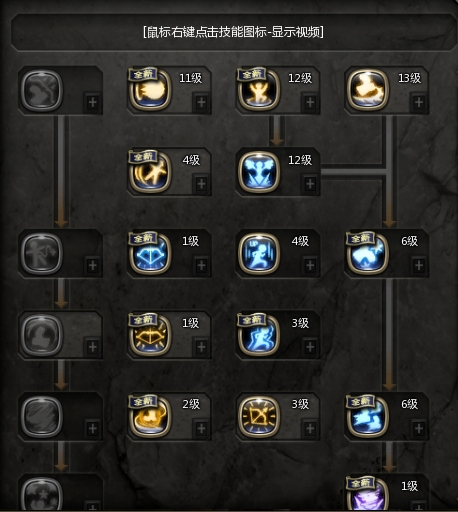Add a point to the top greyed-out skill
458x512 pixels.
tap(93, 102)
